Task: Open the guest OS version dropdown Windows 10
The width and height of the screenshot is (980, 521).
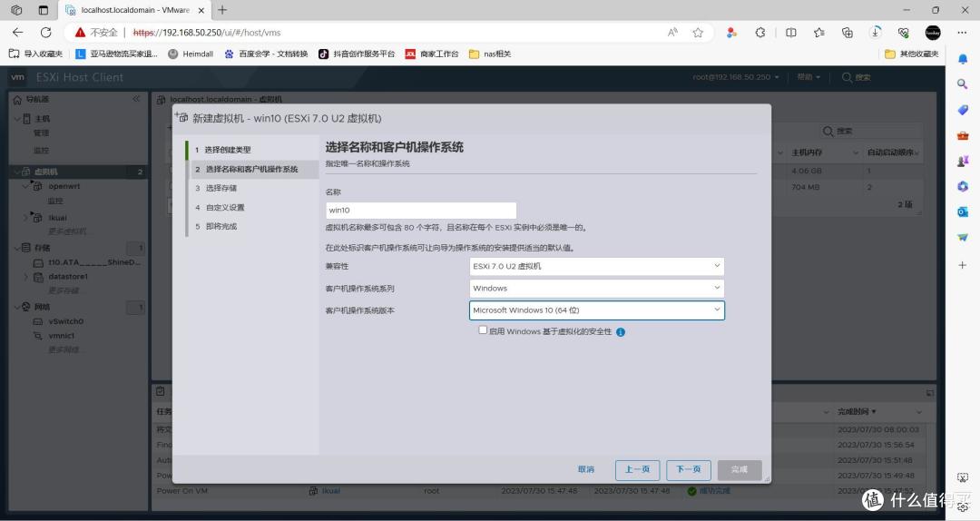Action: [x=596, y=310]
